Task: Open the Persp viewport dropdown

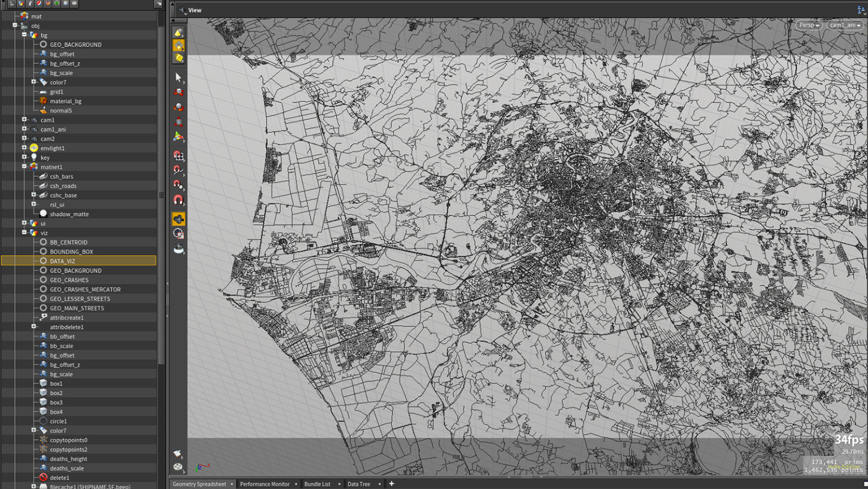Action: click(x=810, y=25)
